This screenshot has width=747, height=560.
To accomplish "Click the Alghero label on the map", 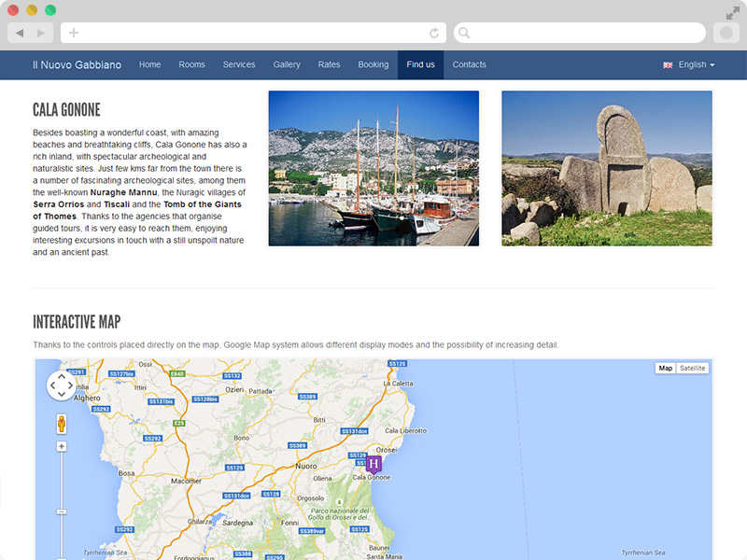I will point(87,399).
